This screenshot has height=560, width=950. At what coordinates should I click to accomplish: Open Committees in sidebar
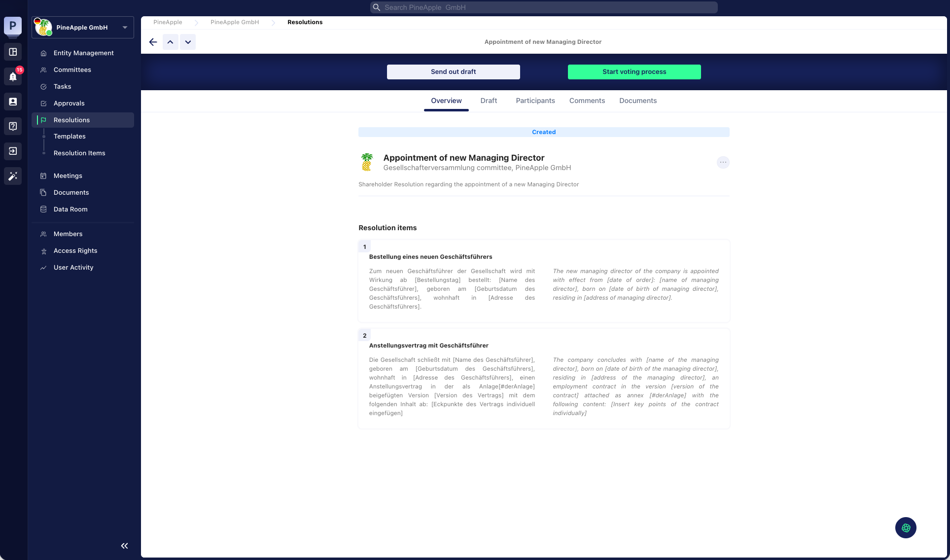coord(83,70)
